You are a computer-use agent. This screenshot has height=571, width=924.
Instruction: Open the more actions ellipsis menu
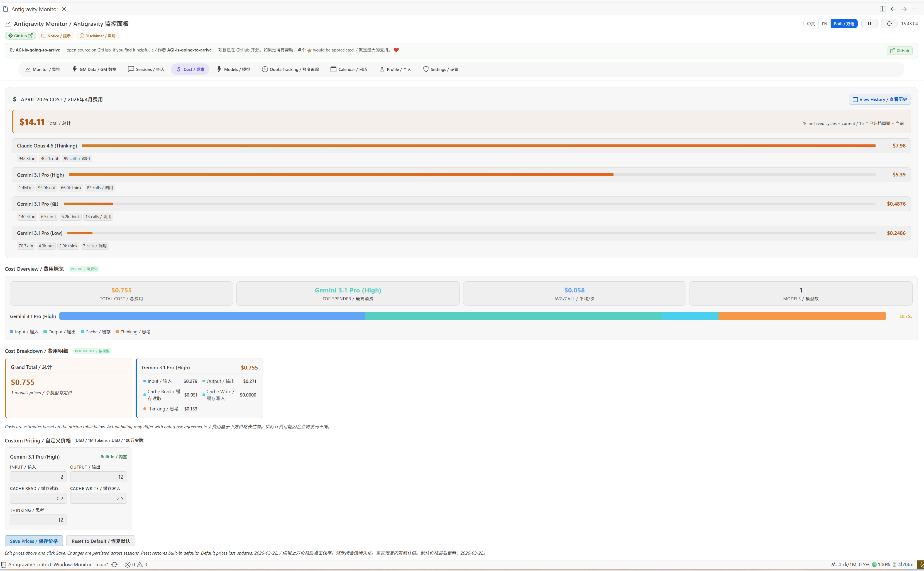pos(915,9)
